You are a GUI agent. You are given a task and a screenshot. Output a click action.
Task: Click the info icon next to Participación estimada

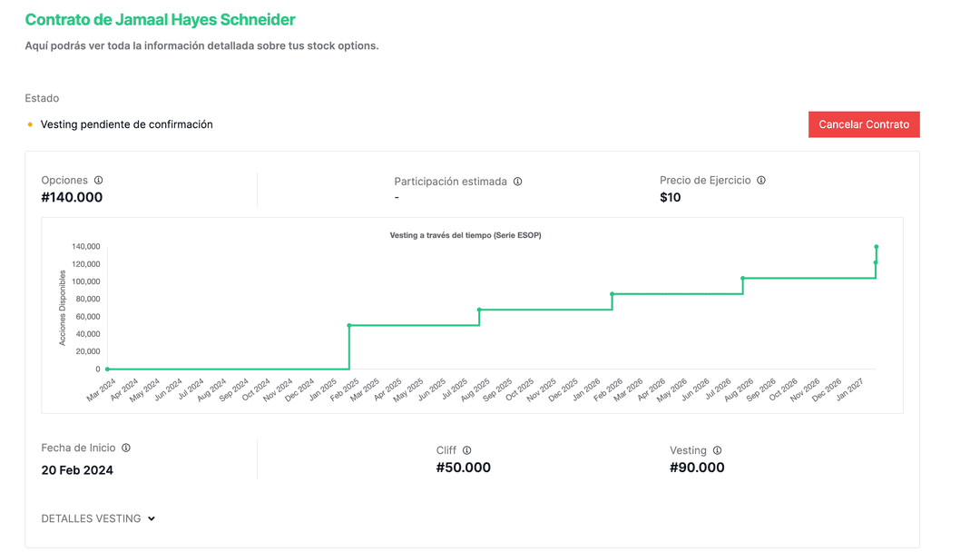[518, 182]
